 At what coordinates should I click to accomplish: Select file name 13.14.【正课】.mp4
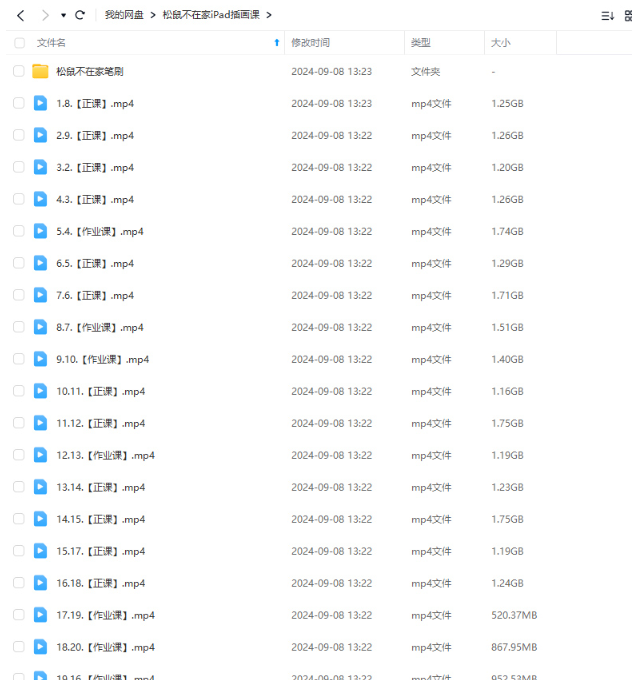click(x=101, y=487)
